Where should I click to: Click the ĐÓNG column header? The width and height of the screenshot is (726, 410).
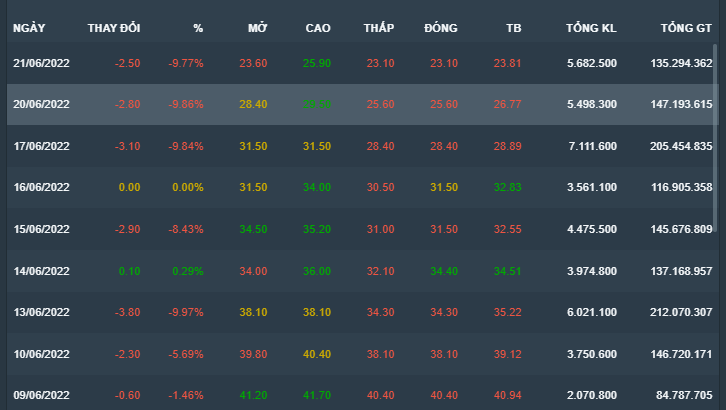pos(440,28)
